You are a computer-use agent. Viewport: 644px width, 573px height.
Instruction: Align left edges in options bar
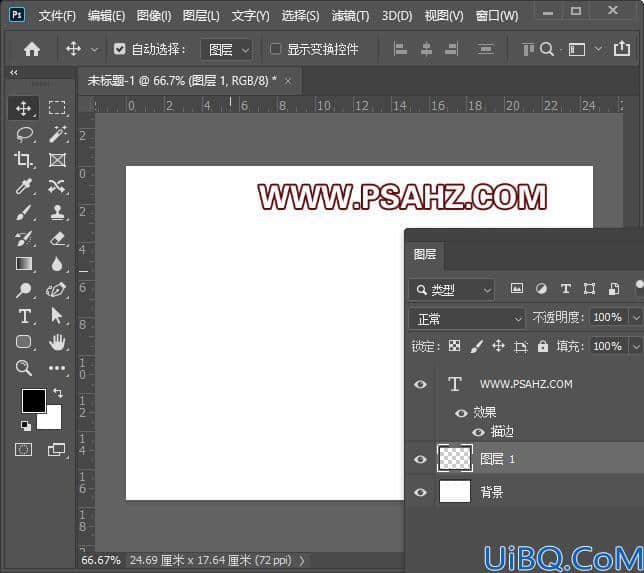400,49
